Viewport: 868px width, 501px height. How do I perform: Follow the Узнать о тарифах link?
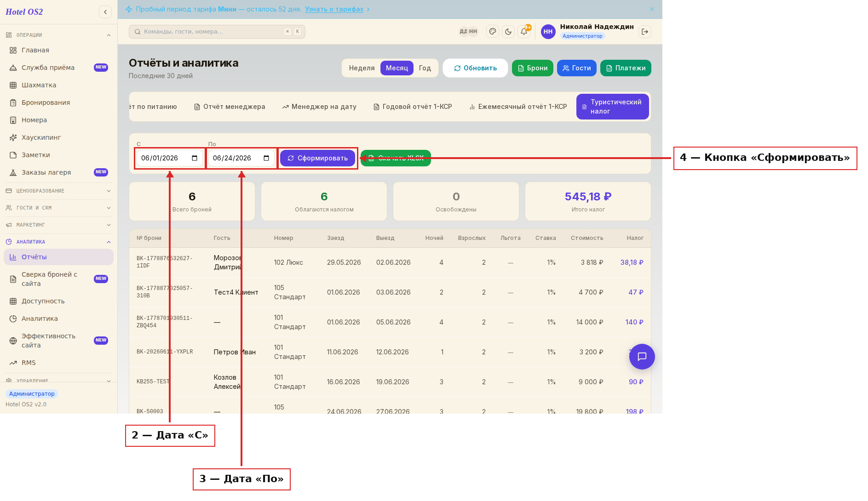coord(334,9)
